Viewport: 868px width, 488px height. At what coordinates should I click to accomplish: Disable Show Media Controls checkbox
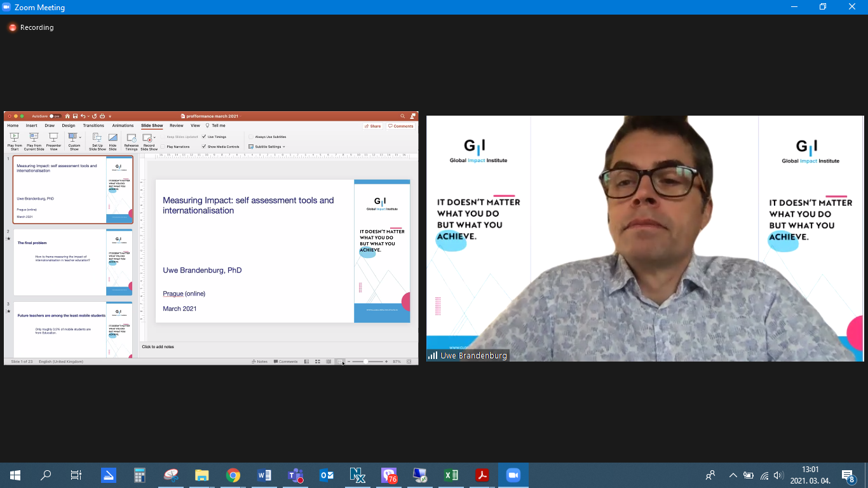[x=204, y=147]
